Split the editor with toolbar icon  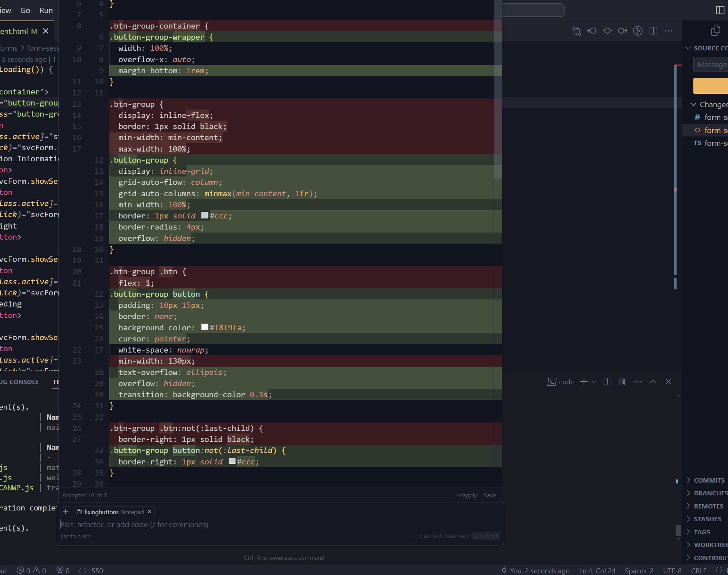(x=653, y=31)
